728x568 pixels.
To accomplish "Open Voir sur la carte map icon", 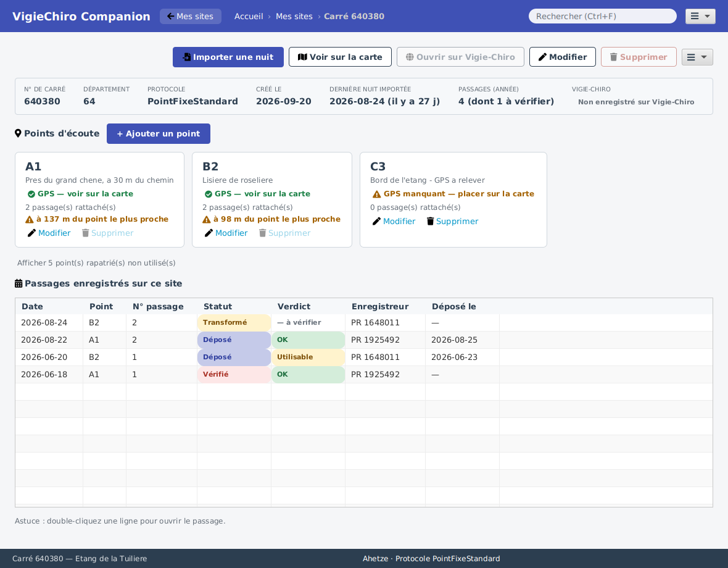I will pos(302,57).
